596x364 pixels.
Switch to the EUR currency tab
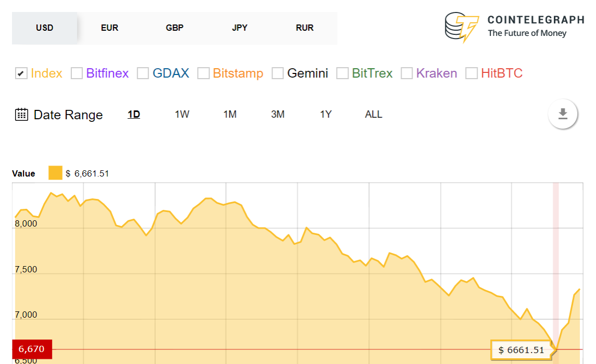[109, 28]
